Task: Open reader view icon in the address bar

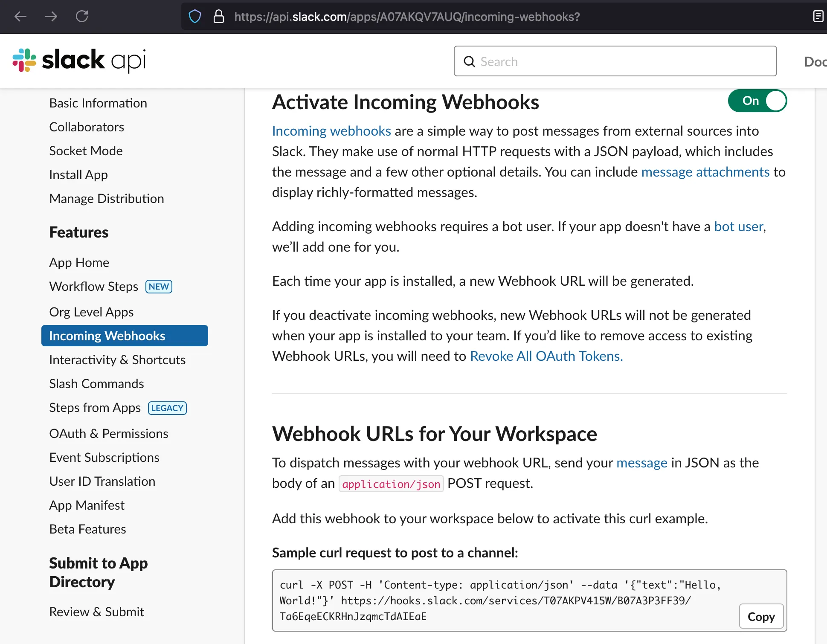Action: tap(818, 17)
